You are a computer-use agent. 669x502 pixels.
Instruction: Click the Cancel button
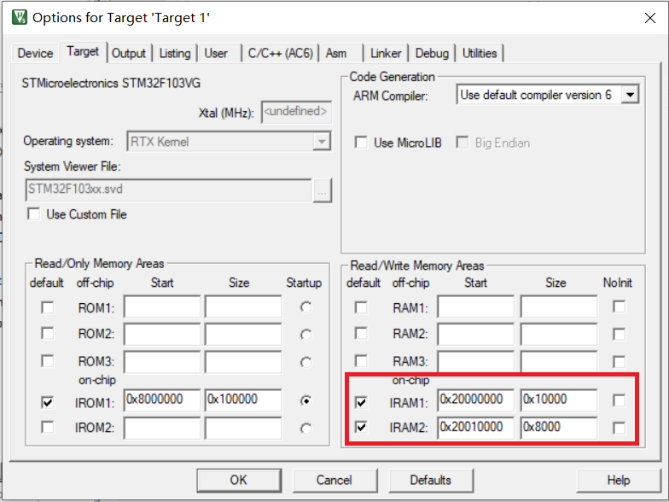pyautogui.click(x=334, y=480)
